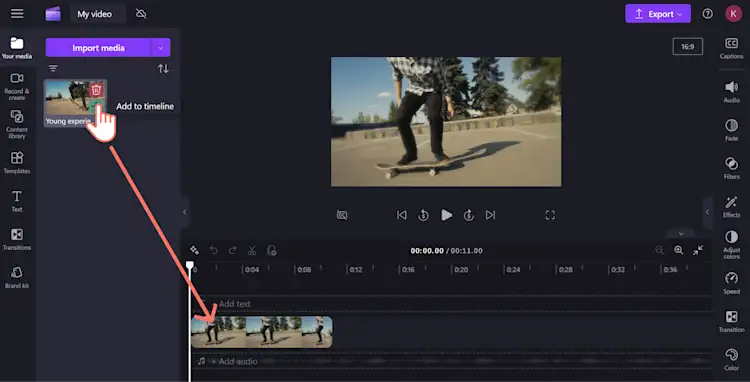Open the K account avatar
The height and width of the screenshot is (382, 750).
(733, 13)
